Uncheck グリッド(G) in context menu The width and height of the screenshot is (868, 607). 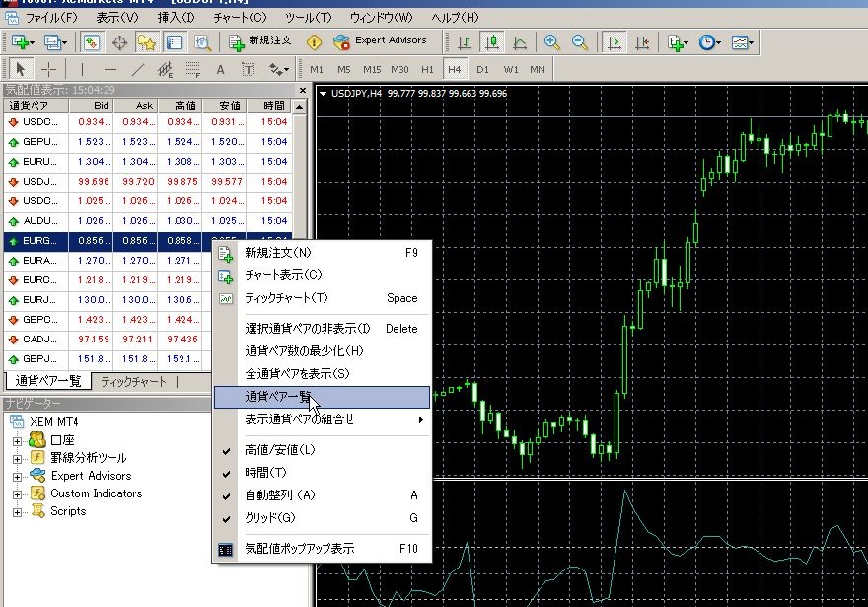(x=322, y=518)
